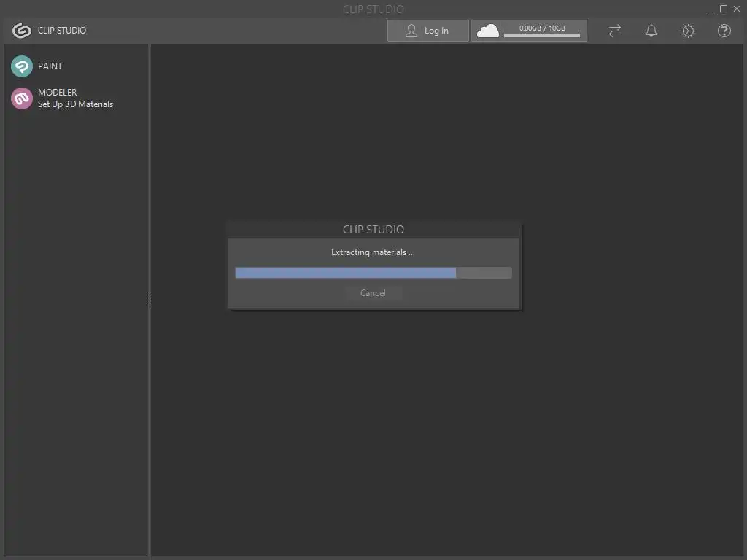
Task: Maximize the Clip Studio window
Action: point(723,9)
